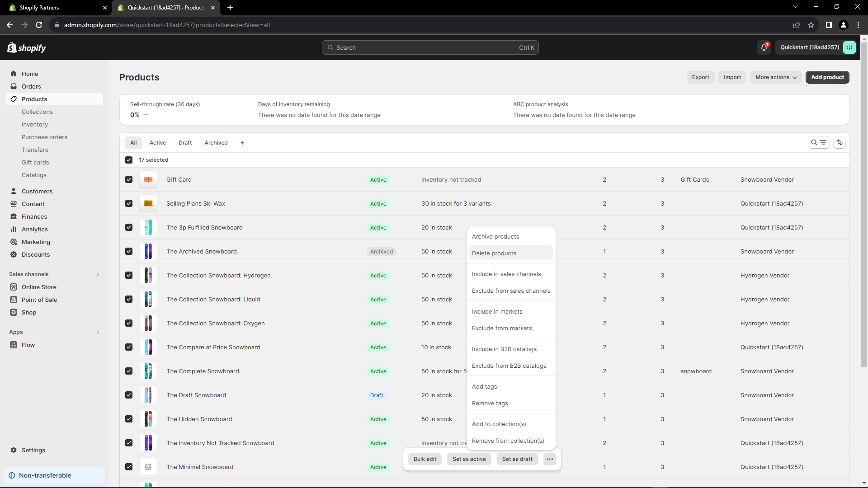Click the sort icon in the product list
This screenshot has width=868, height=488.
840,142
